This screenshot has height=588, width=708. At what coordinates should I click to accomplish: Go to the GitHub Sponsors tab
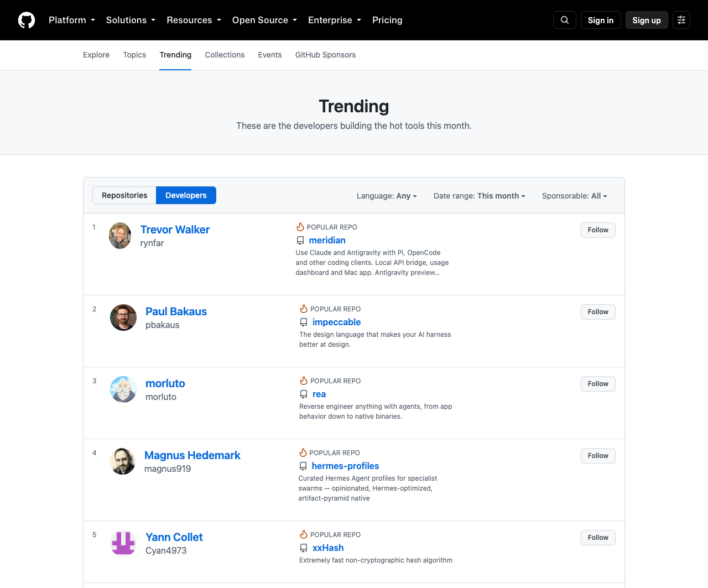[x=325, y=55]
